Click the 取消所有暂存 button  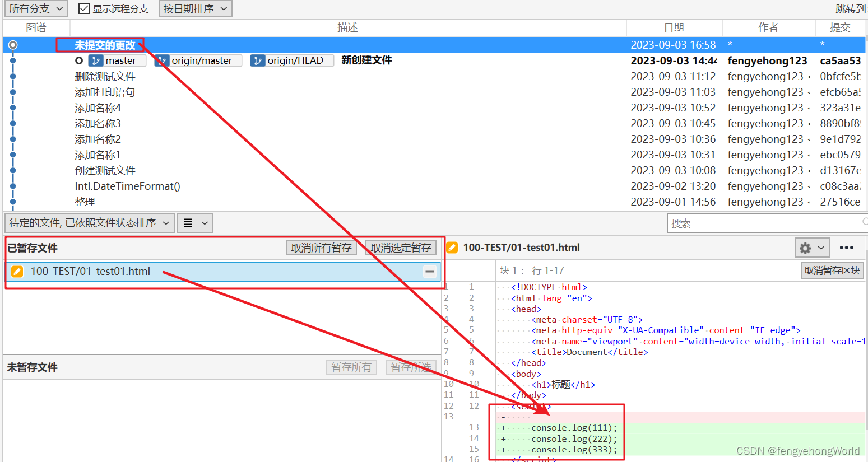(x=321, y=248)
